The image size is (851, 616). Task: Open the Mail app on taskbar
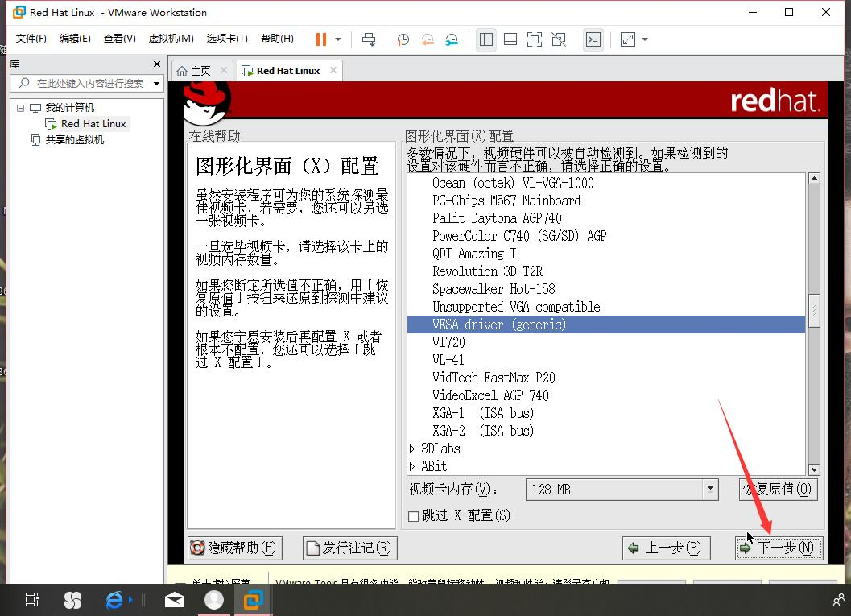click(175, 600)
